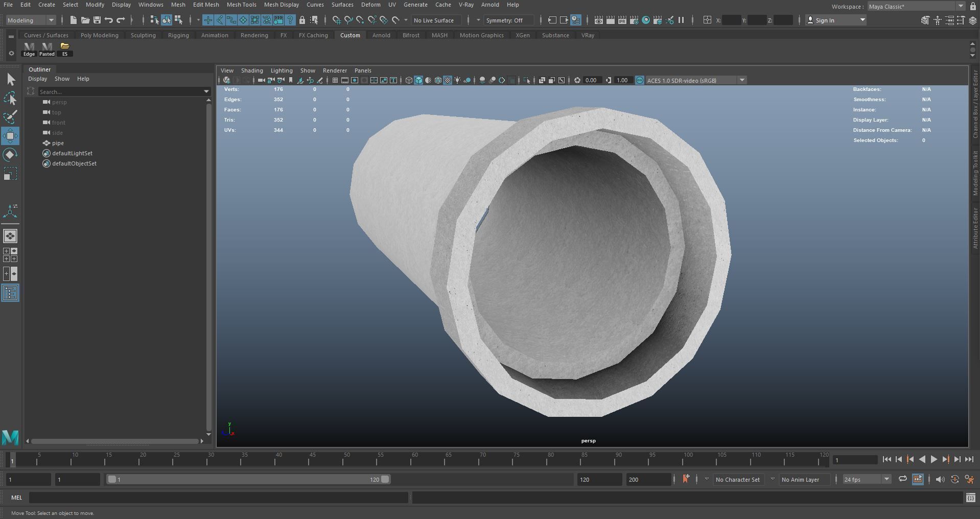Select the pipe object in the Outliner
This screenshot has width=980, height=519.
57,143
